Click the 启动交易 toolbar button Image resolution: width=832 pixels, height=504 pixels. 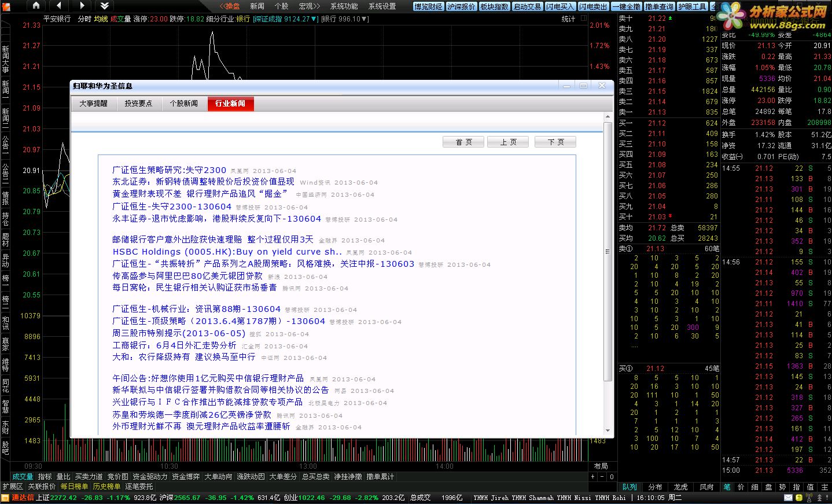pyautogui.click(x=527, y=6)
